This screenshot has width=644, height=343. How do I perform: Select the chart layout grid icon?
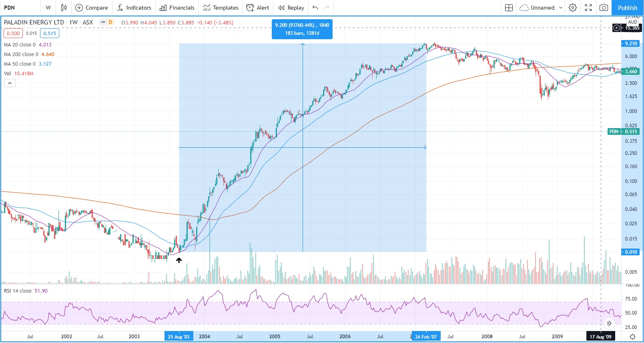pyautogui.click(x=509, y=8)
